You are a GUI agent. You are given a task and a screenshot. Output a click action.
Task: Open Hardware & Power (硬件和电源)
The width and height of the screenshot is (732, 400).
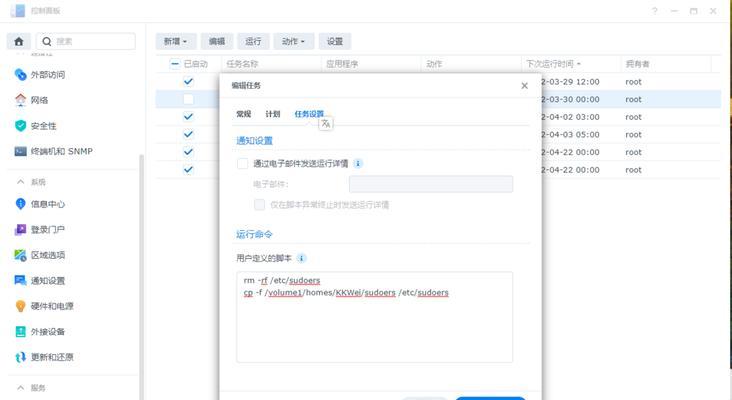[44, 306]
